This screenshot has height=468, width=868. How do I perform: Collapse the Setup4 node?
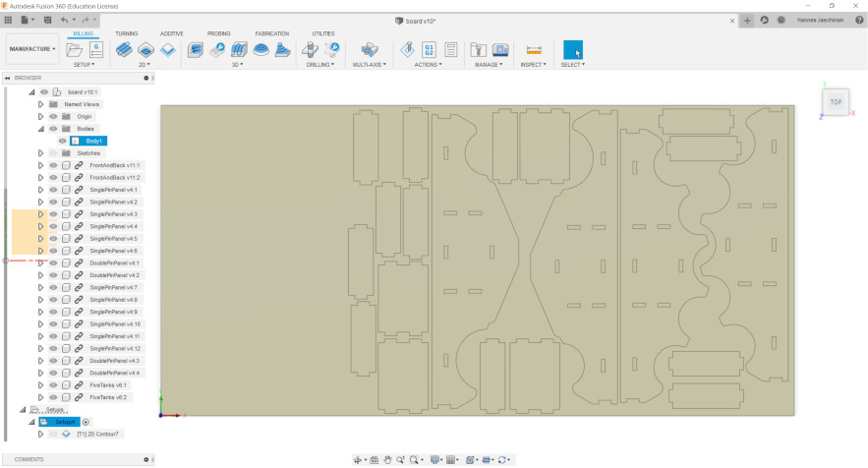(x=32, y=422)
